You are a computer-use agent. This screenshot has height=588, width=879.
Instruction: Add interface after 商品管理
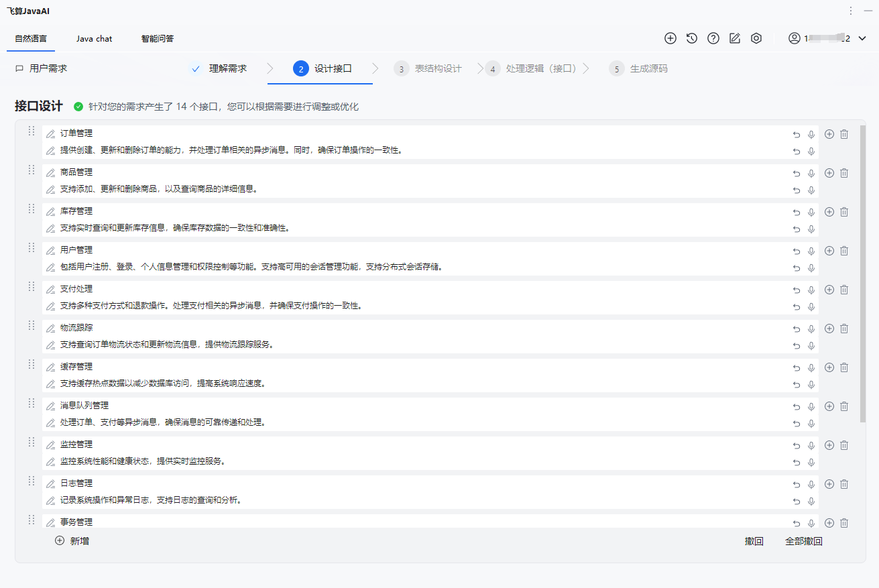coord(829,173)
